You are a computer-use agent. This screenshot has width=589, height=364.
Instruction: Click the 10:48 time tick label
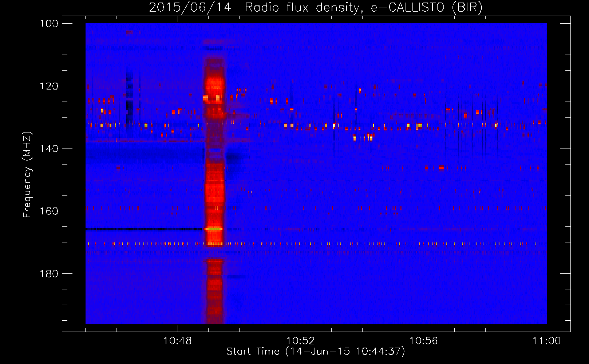178,341
